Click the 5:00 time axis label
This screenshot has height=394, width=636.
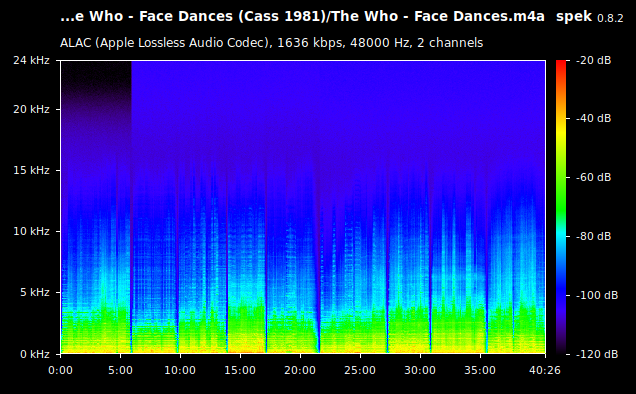[x=120, y=370]
